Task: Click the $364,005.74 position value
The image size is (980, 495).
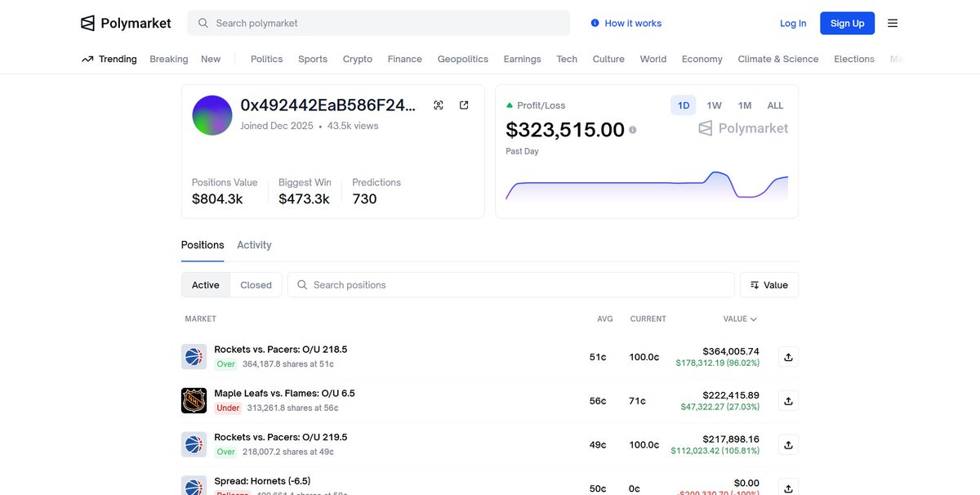Action: [731, 351]
